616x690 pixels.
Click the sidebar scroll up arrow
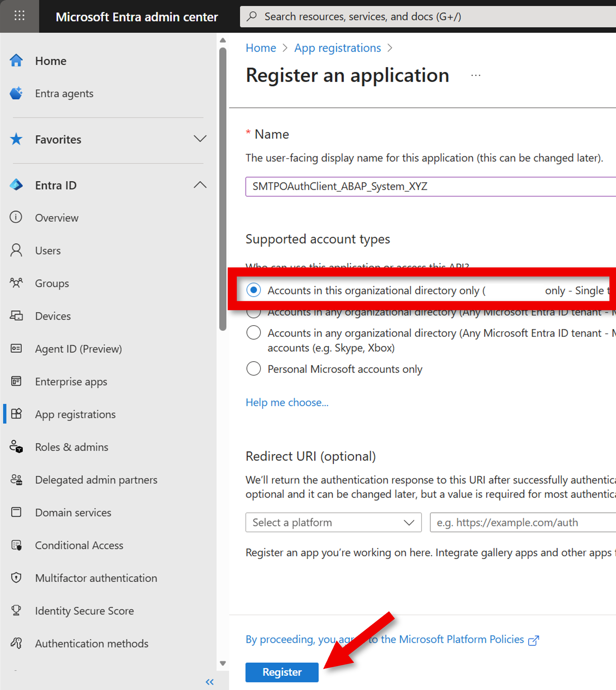[223, 40]
